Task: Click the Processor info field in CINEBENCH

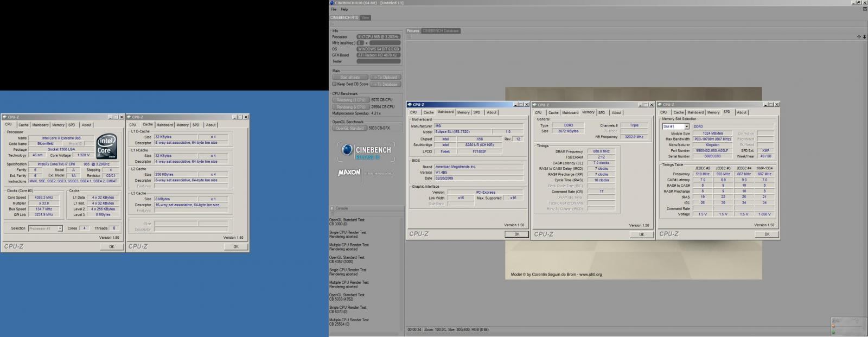Action: [x=379, y=37]
